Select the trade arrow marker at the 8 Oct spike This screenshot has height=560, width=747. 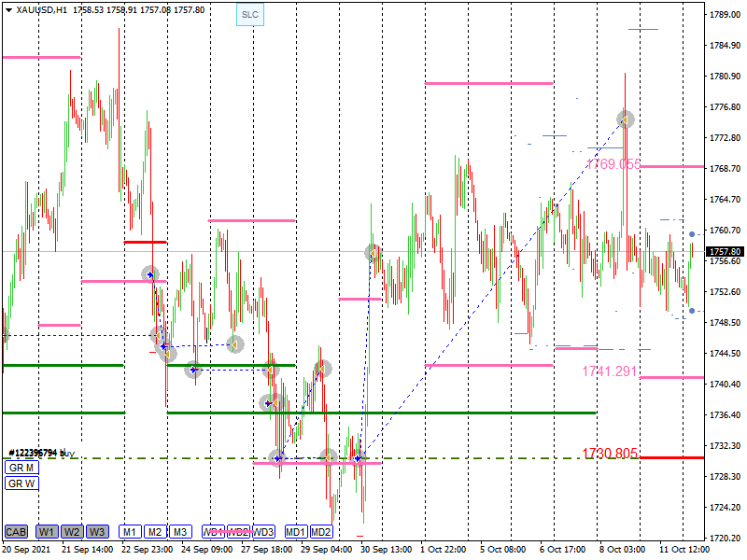(625, 119)
